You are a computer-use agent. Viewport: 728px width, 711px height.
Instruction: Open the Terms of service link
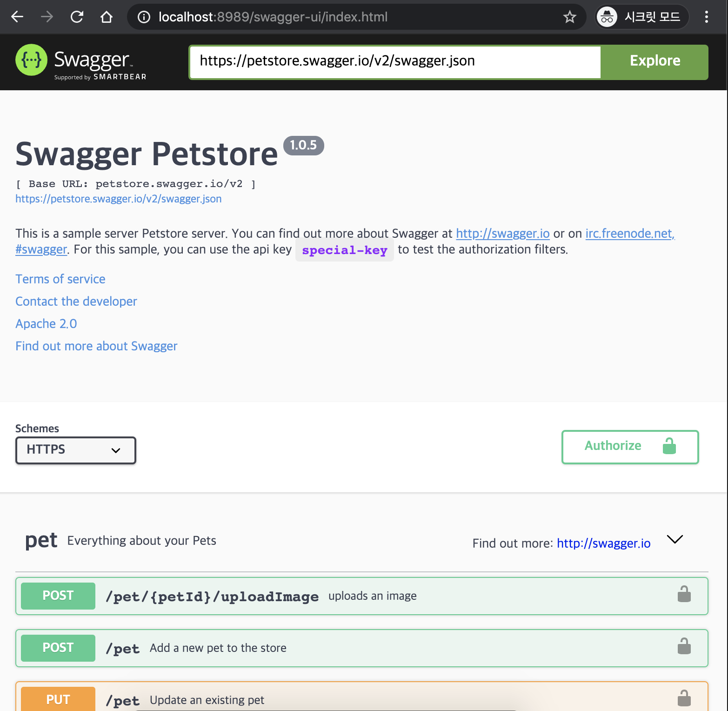[x=60, y=279]
